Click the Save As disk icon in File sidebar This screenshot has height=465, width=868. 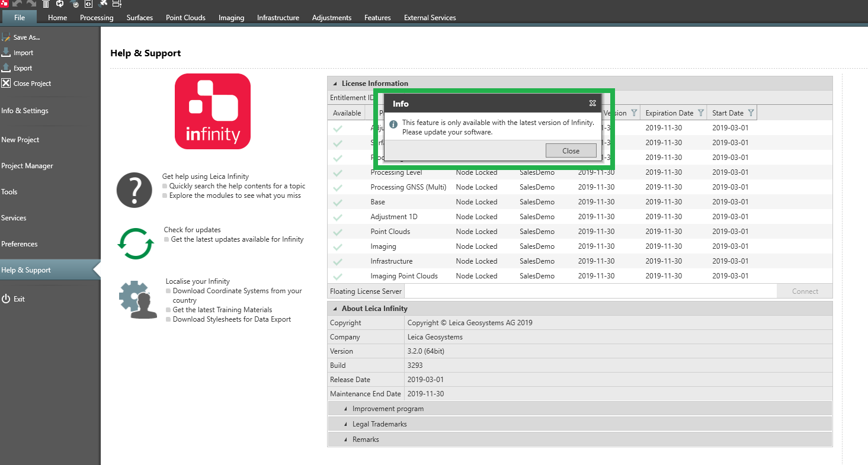6,37
